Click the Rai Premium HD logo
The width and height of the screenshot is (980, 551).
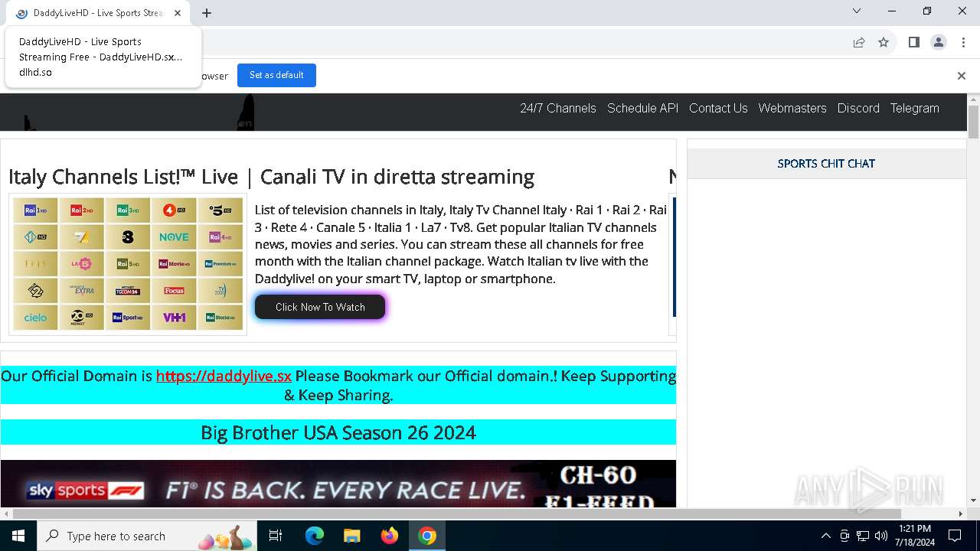click(220, 264)
